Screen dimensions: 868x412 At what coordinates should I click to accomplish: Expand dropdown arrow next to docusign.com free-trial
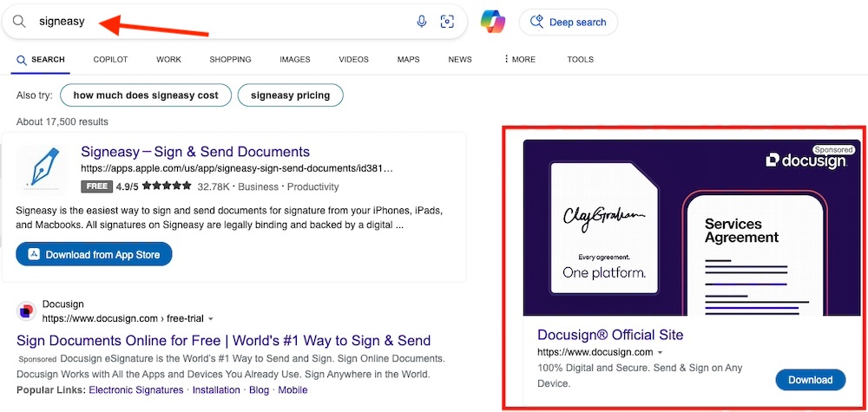click(210, 319)
